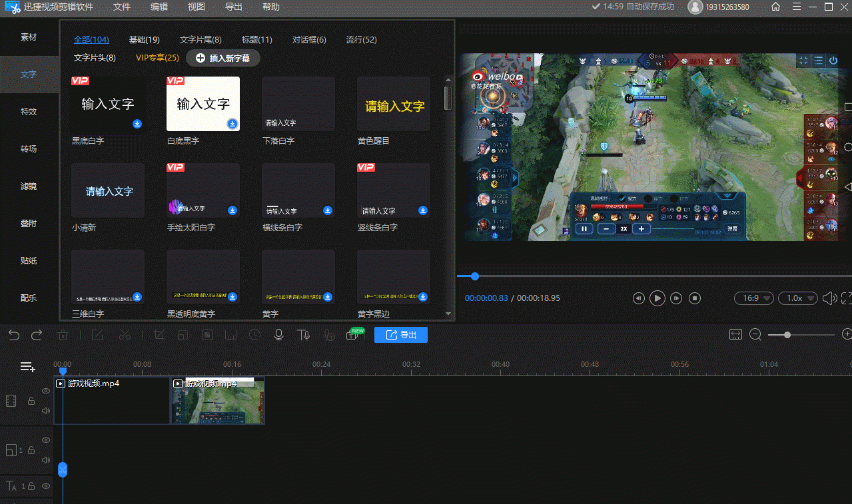Click the home icon in title bar
The height and width of the screenshot is (504, 852).
click(775, 7)
